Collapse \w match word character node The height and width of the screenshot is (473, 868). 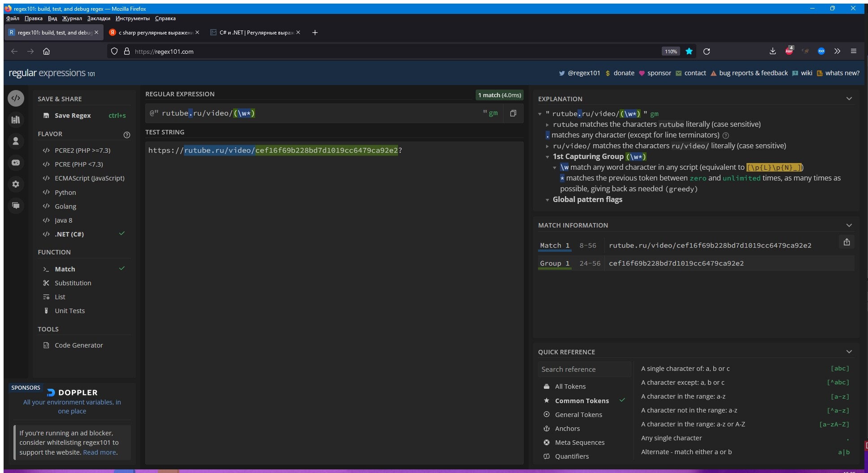point(555,168)
